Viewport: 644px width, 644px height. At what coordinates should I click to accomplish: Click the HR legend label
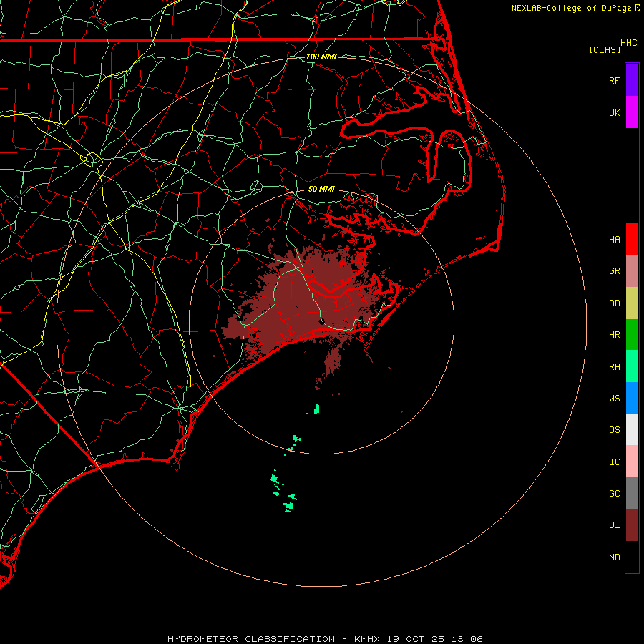click(x=614, y=335)
